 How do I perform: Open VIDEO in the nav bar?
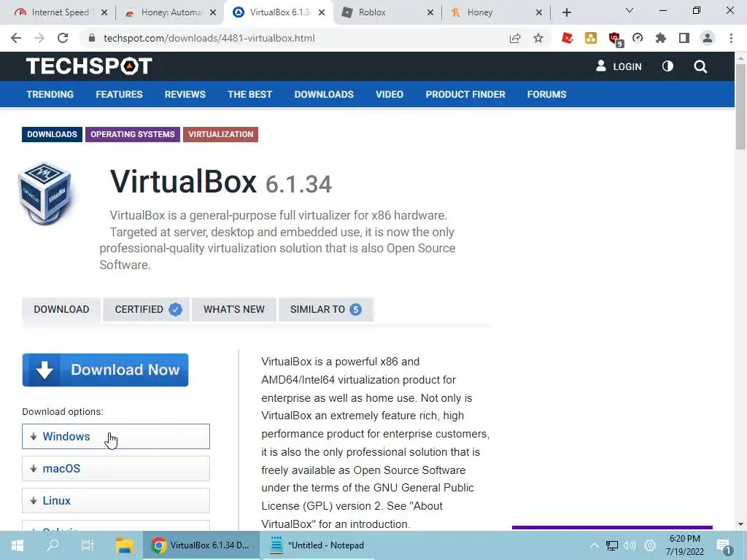390,94
